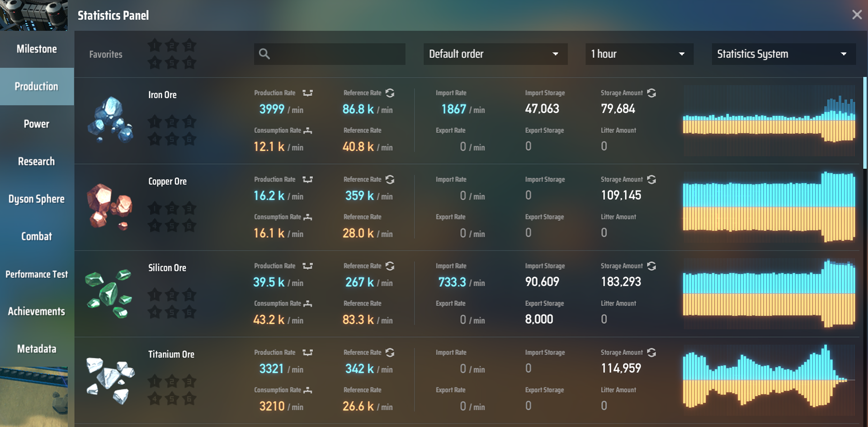Open the Statistics System scope dropdown
The width and height of the screenshot is (868, 427).
[783, 54]
